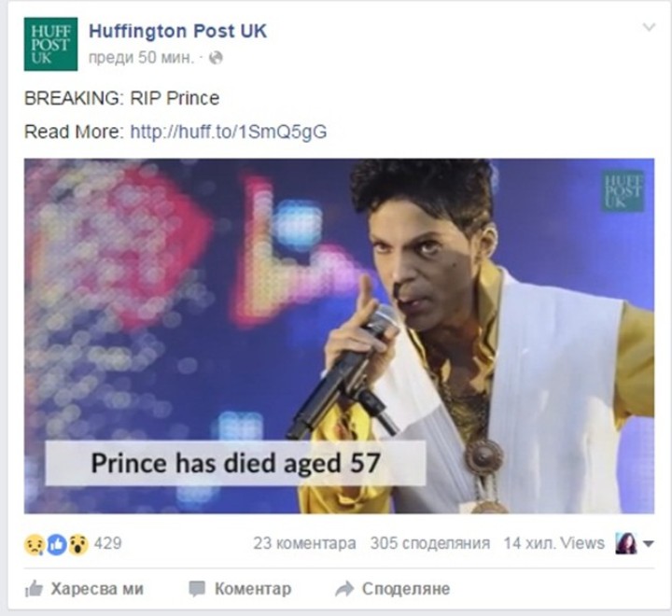Click the sad reaction emoji icon
The width and height of the screenshot is (672, 616).
click(35, 543)
